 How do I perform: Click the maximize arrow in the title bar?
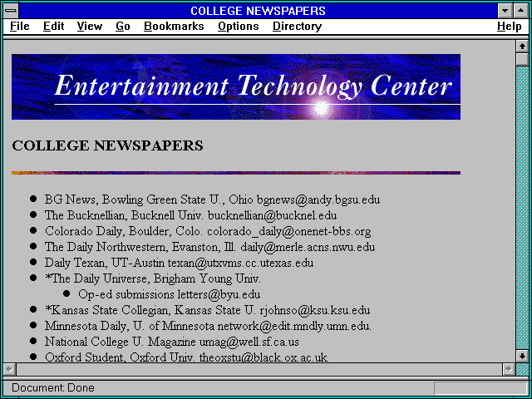521,11
